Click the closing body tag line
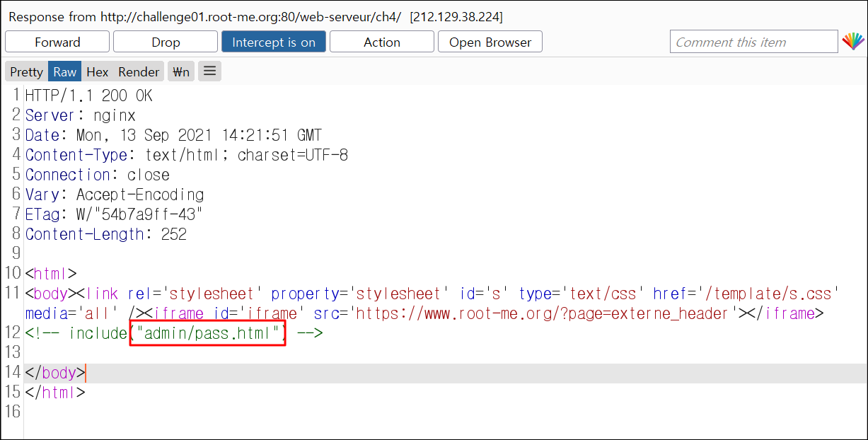The image size is (868, 440). tap(55, 373)
